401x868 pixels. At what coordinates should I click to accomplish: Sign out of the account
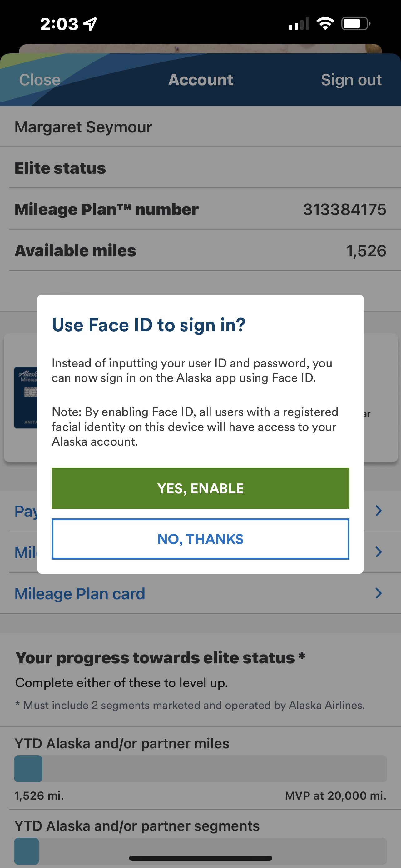point(351,80)
